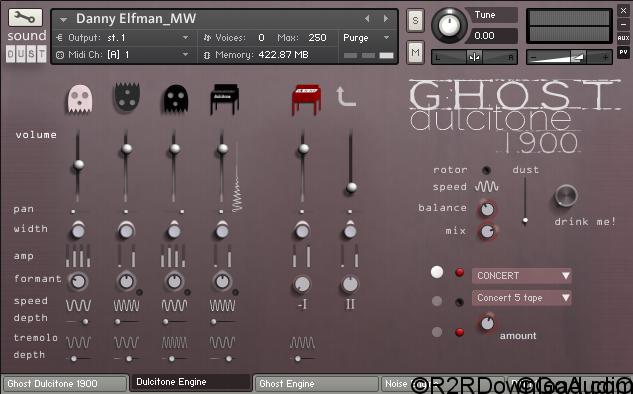Open the Concert 5 tape dropdown
The width and height of the screenshot is (633, 394).
(522, 298)
